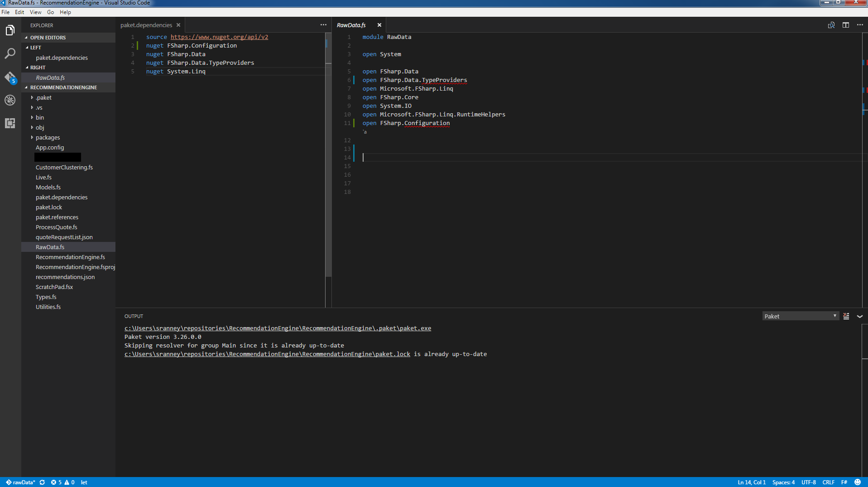The image size is (868, 487).
Task: Click the sync changes icon in status bar
Action: tap(42, 482)
